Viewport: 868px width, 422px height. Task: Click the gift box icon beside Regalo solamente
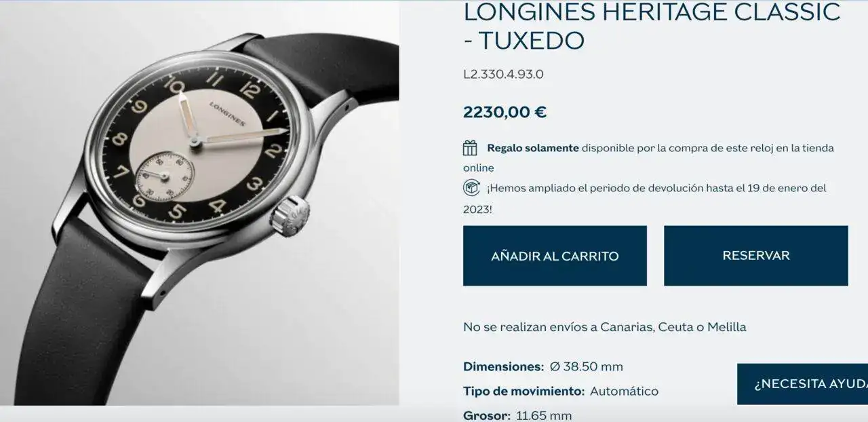(470, 148)
